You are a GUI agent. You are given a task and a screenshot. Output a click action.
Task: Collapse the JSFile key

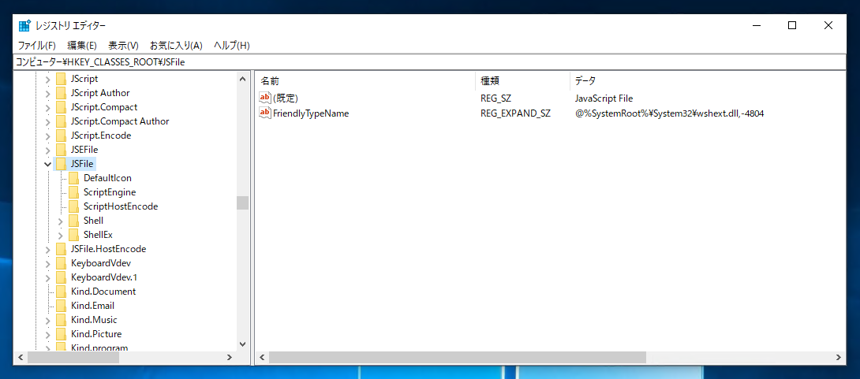pyautogui.click(x=48, y=164)
